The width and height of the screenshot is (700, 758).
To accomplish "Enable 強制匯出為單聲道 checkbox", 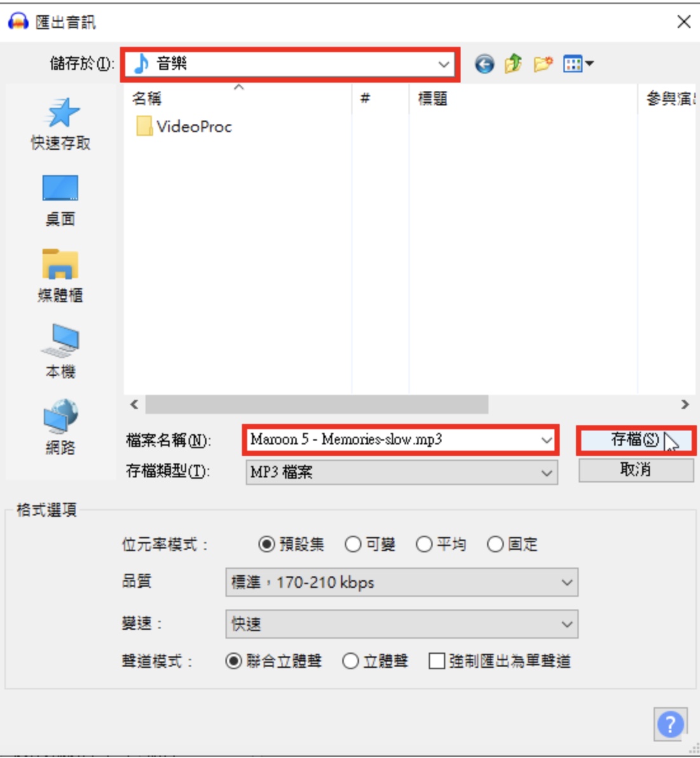I will (500, 661).
